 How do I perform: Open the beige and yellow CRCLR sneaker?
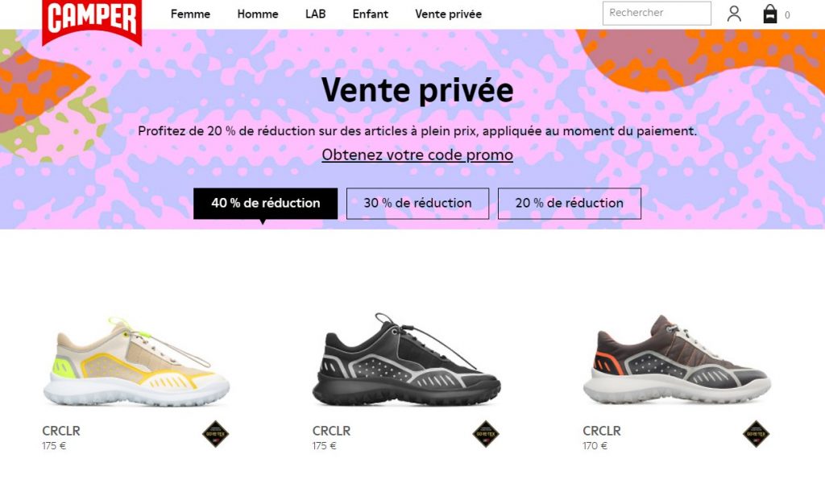click(x=136, y=361)
